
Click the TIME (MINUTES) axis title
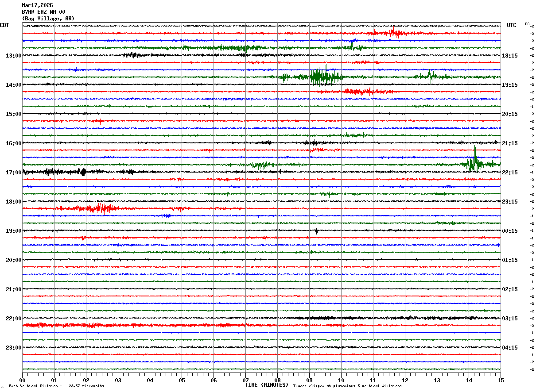[x=267, y=385]
